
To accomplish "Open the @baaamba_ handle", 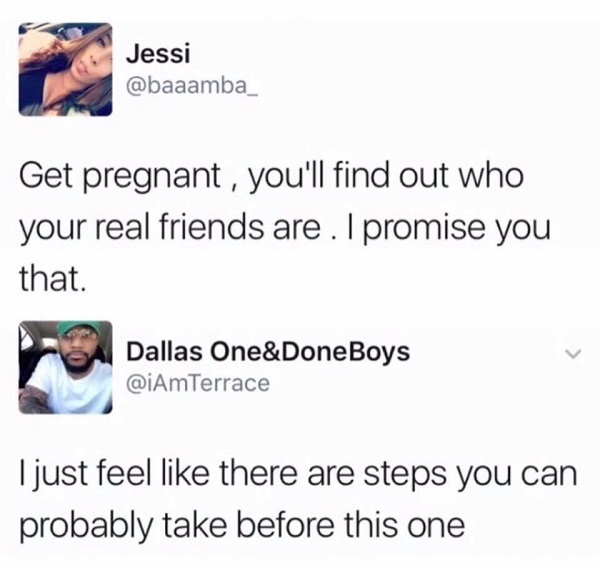I will [192, 87].
